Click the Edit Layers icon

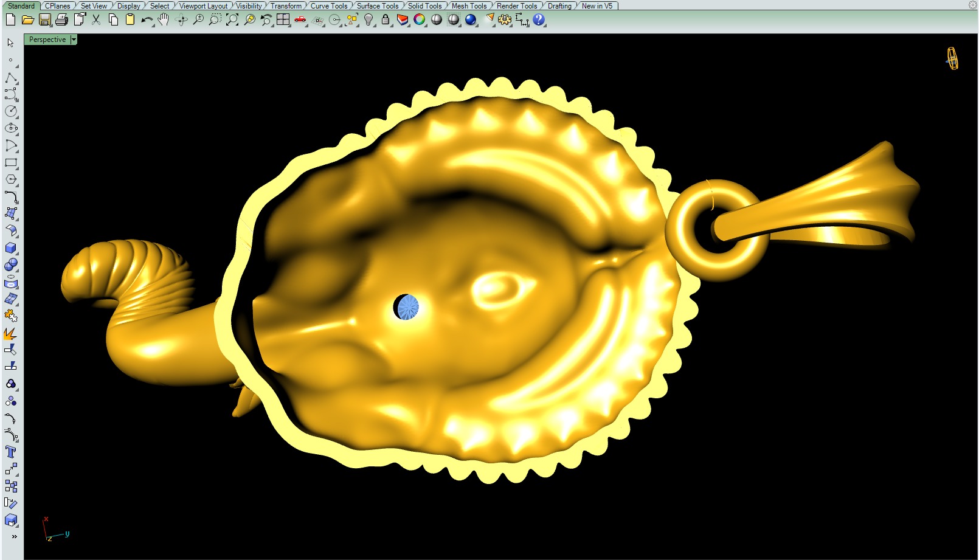tap(403, 19)
